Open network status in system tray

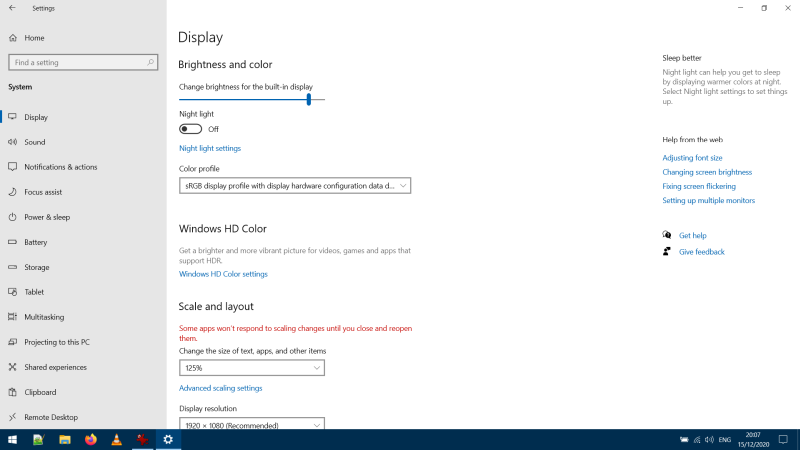(x=697, y=439)
